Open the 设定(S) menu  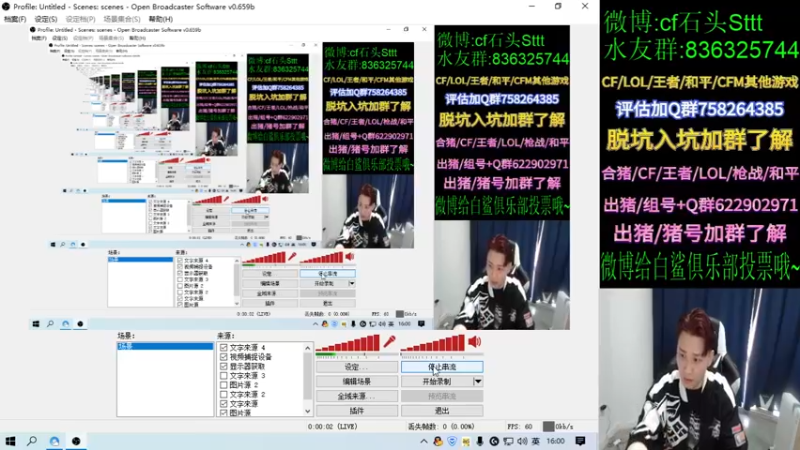[46, 19]
